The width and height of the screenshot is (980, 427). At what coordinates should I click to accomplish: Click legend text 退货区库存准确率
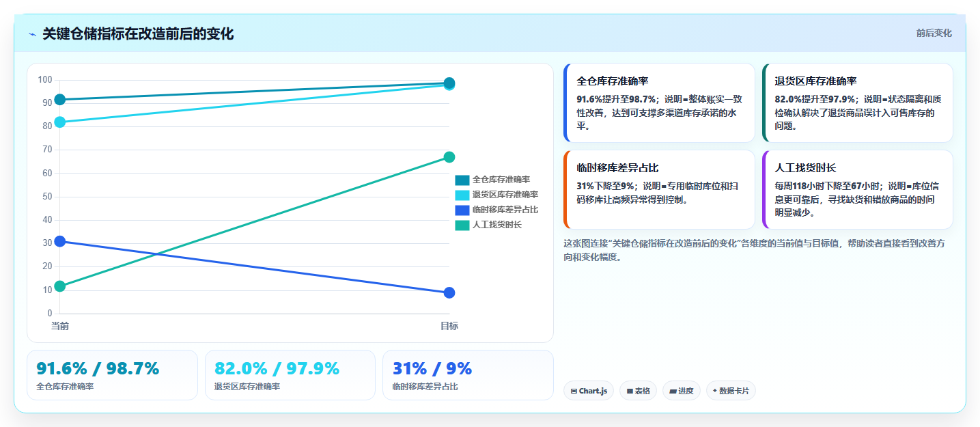pyautogui.click(x=505, y=195)
